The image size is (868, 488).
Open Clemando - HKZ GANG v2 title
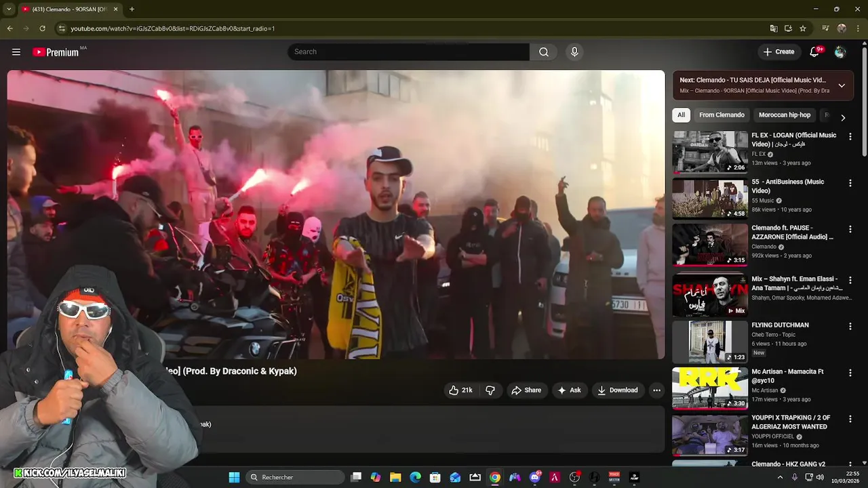(x=788, y=464)
